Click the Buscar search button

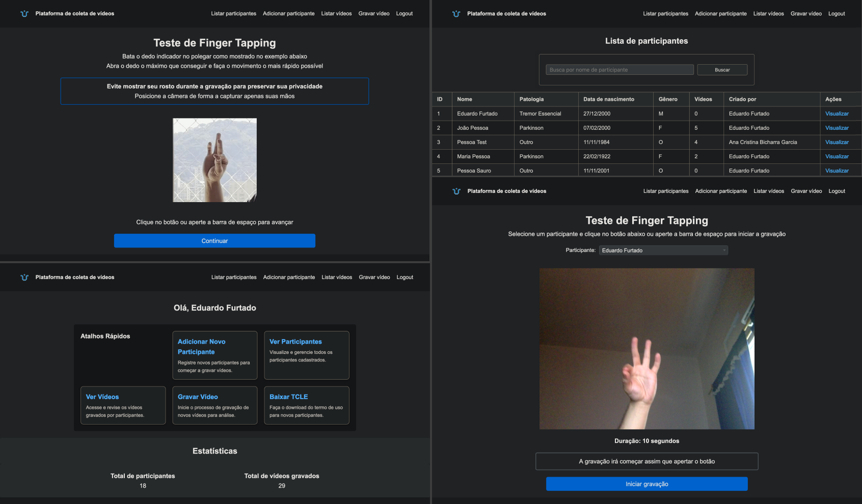click(x=722, y=70)
